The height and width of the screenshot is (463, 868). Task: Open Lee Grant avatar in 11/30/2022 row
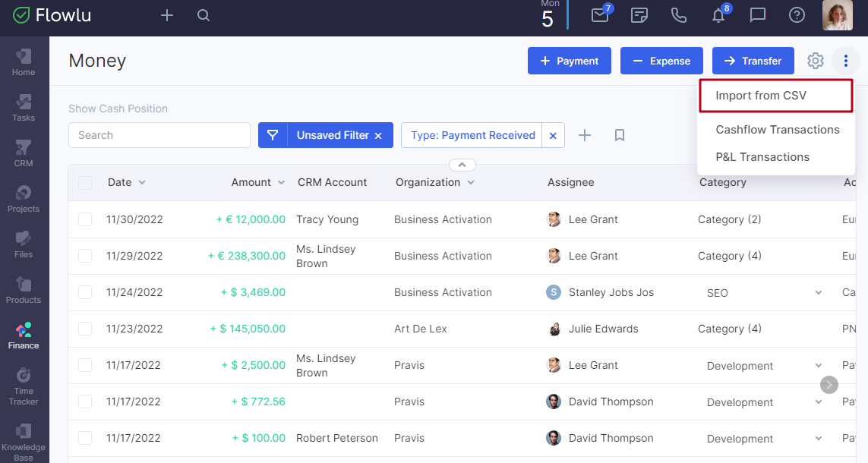[554, 219]
